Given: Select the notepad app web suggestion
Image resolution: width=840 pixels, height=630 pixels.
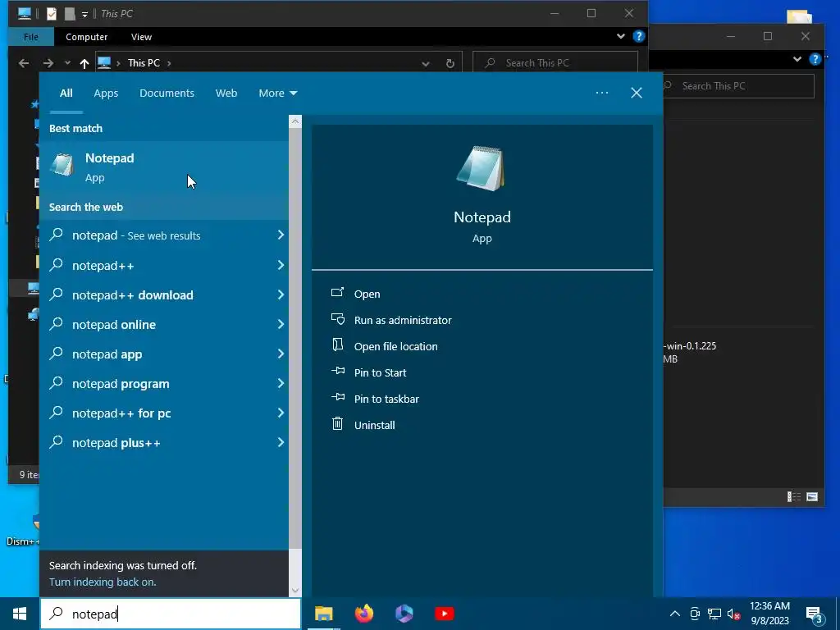Looking at the screenshot, I should coord(164,354).
